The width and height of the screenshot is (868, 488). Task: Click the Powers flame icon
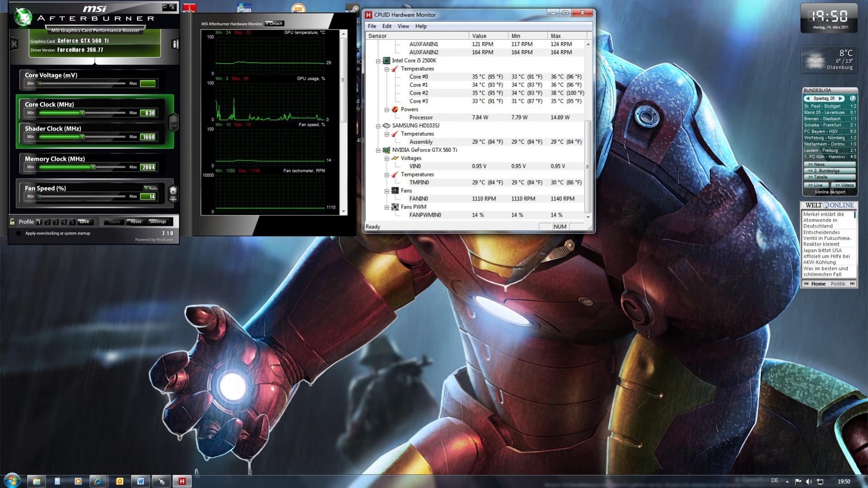click(395, 109)
